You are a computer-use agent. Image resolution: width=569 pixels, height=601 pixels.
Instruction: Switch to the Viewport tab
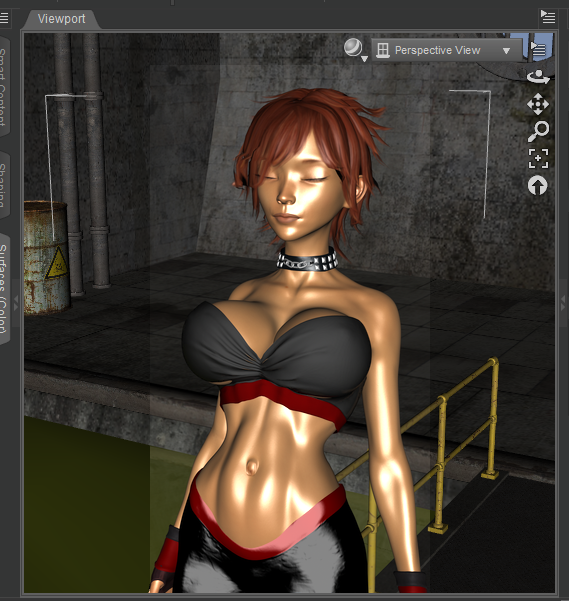tap(61, 19)
